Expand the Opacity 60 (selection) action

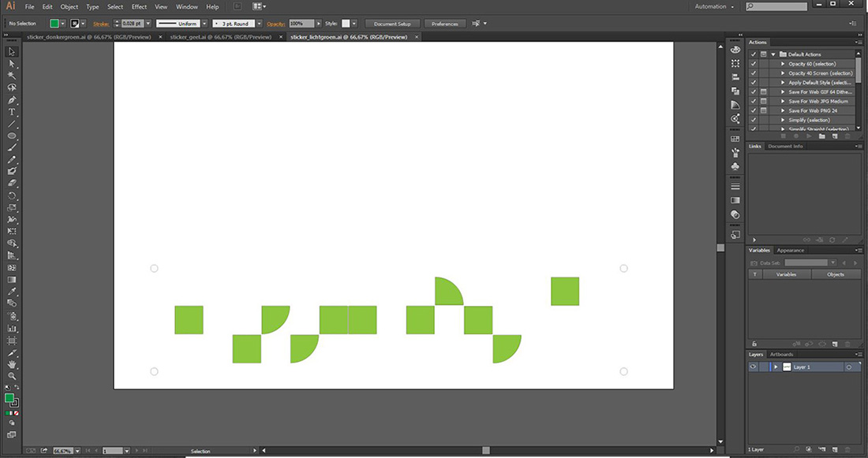(783, 64)
